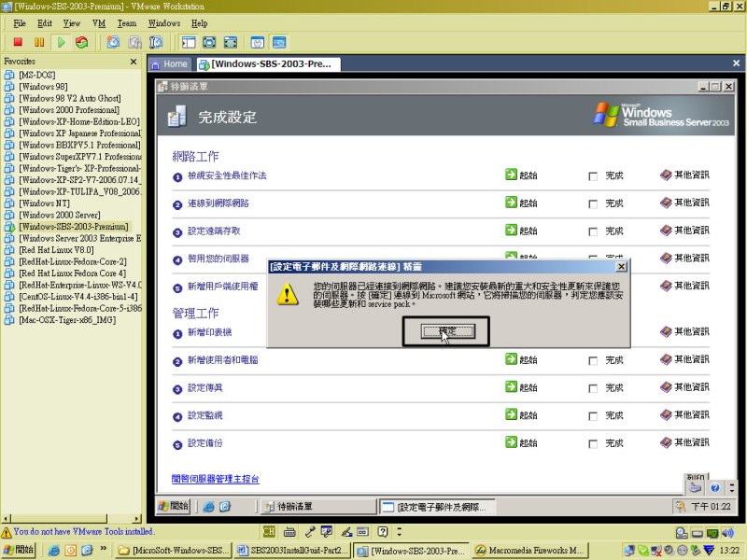Switch to the Home tab
Image resolution: width=747 pixels, height=560 pixels.
click(x=170, y=63)
